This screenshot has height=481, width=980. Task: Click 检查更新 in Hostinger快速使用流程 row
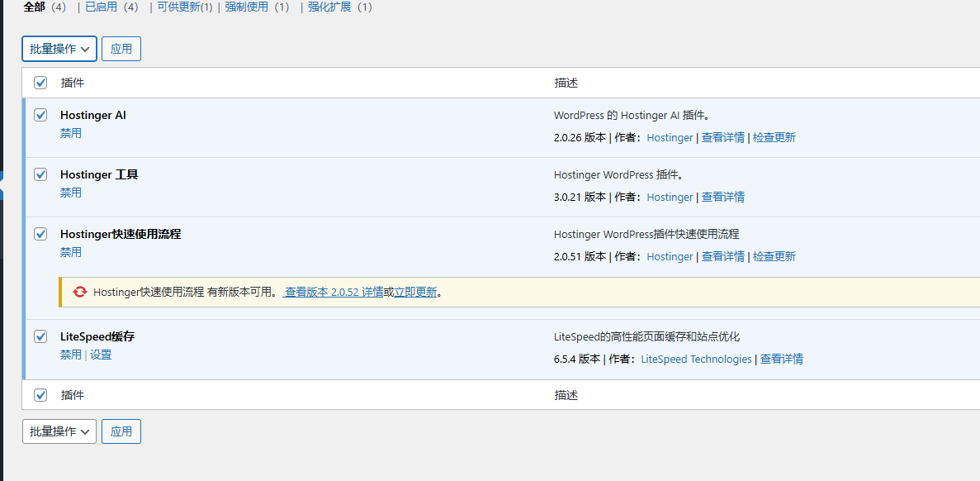[774, 256]
